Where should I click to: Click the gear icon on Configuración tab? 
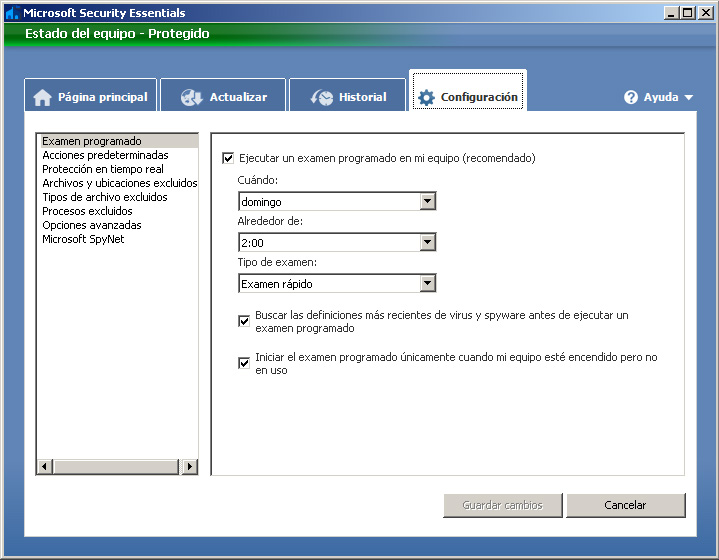pyautogui.click(x=427, y=97)
